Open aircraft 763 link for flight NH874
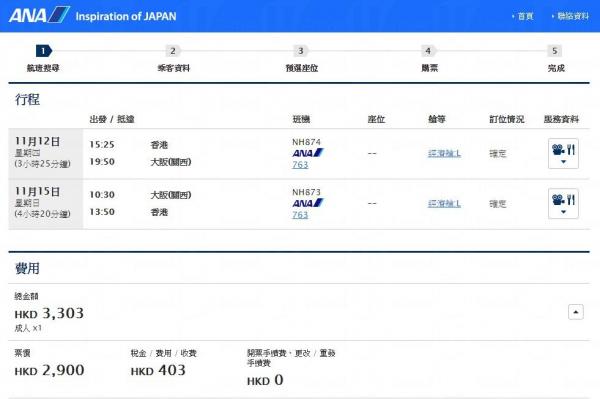Viewport: 600px width, 399px height. pyautogui.click(x=300, y=165)
